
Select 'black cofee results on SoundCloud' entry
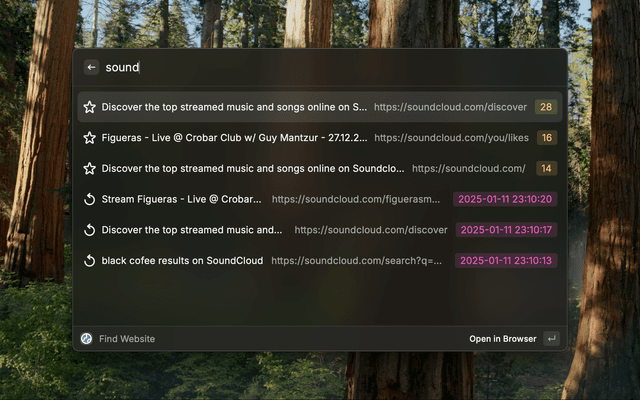point(182,261)
